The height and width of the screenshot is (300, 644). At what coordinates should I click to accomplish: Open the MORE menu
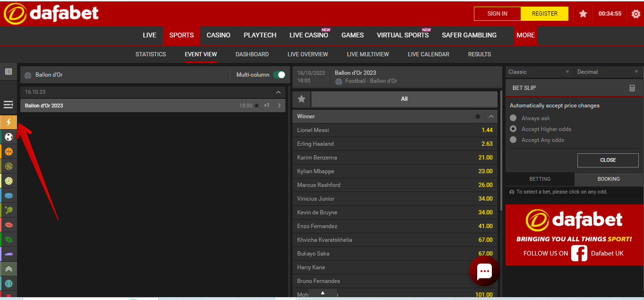[525, 35]
